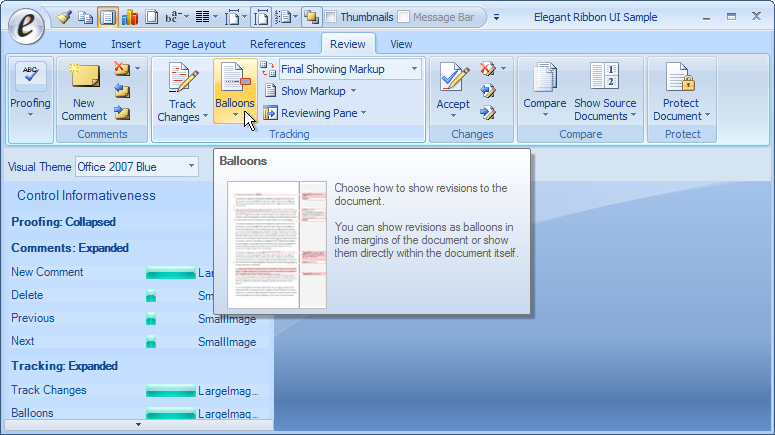
Task: Click the Accept changes icon
Action: click(x=454, y=77)
